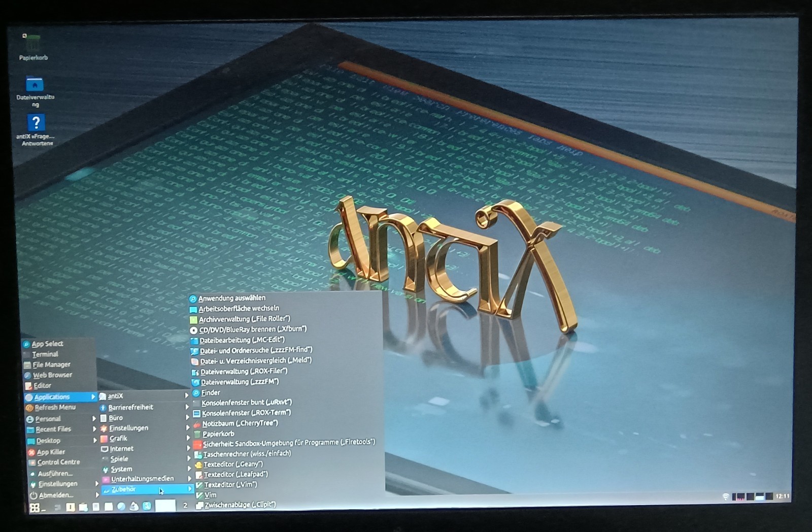Open the System category

point(147,469)
